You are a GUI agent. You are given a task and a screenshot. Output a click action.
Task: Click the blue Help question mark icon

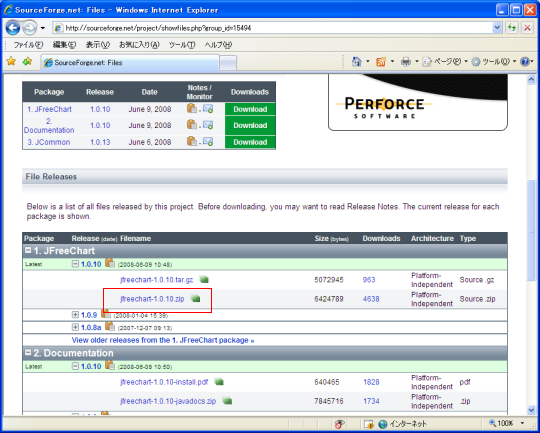click(525, 62)
